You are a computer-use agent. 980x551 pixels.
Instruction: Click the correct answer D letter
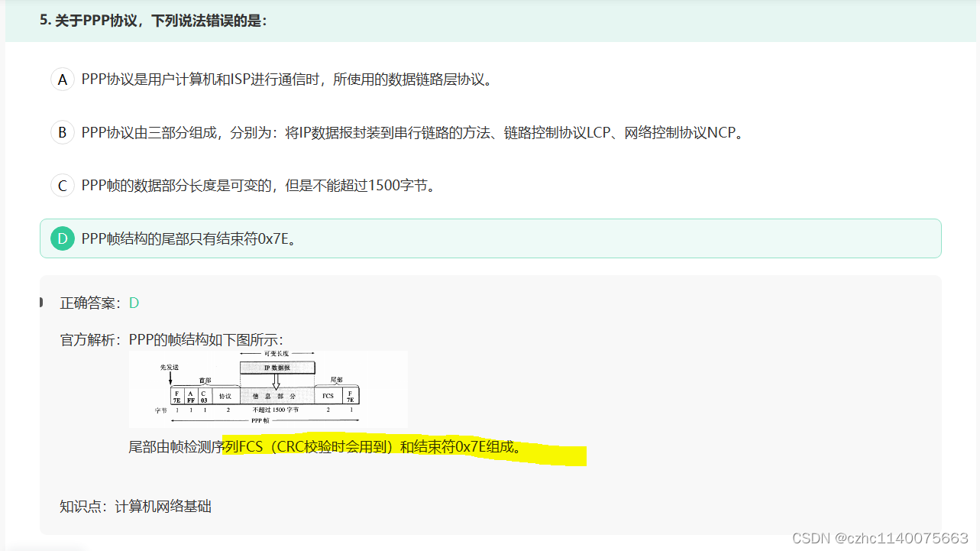point(134,303)
